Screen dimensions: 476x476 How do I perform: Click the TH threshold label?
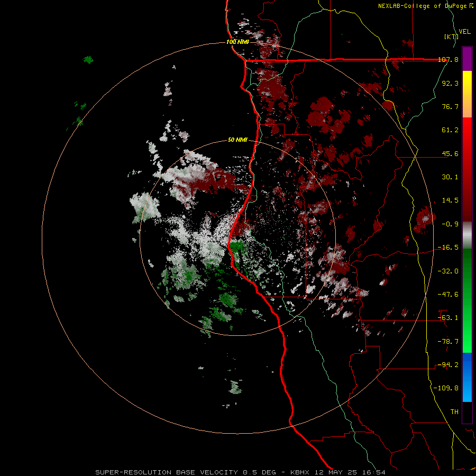454,412
